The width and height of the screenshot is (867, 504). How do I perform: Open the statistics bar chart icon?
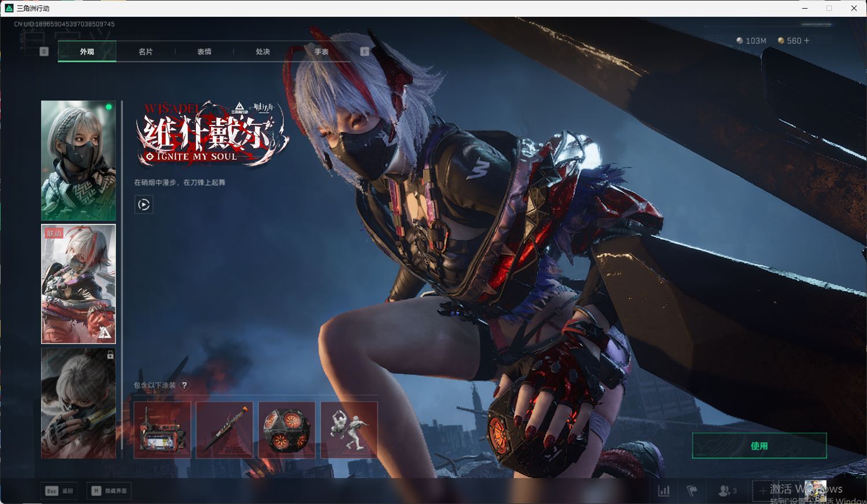664,491
